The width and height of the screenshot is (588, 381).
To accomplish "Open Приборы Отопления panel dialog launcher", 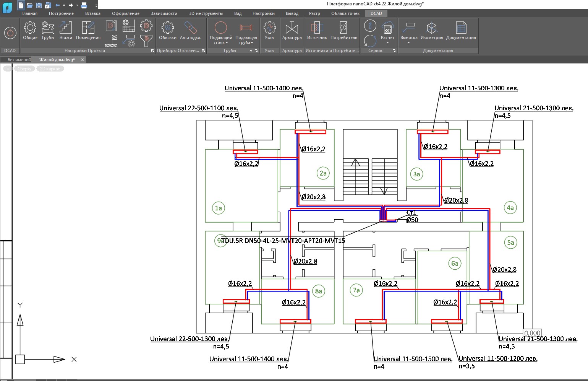I will pos(203,50).
